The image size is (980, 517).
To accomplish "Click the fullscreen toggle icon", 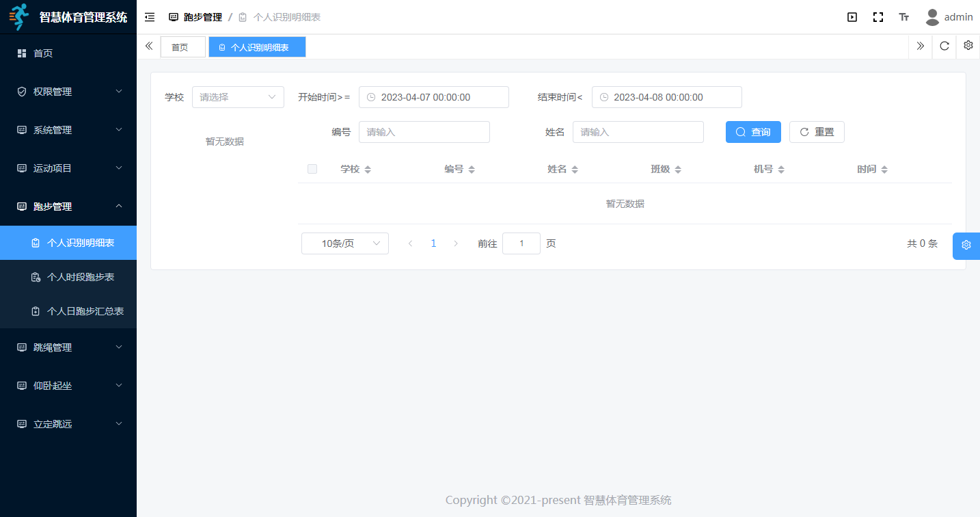I will tap(878, 17).
